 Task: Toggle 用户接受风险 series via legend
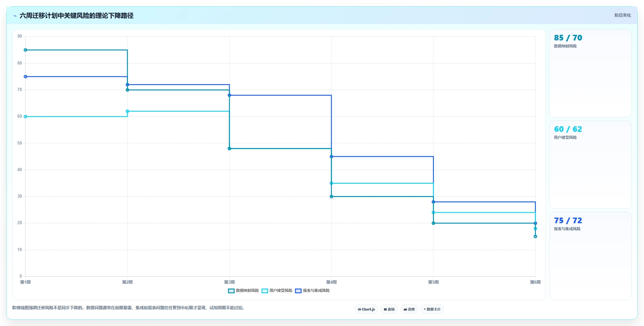(277, 291)
